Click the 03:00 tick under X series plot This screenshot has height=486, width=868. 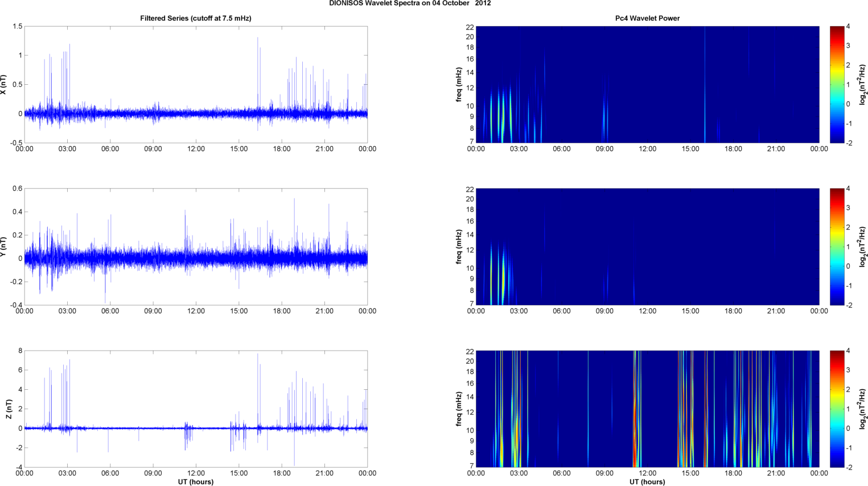click(x=67, y=149)
